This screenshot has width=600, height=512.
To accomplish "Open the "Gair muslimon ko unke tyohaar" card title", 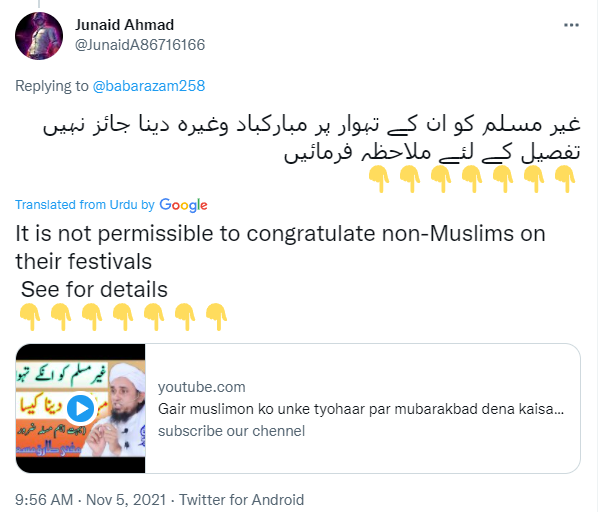I will (x=362, y=409).
